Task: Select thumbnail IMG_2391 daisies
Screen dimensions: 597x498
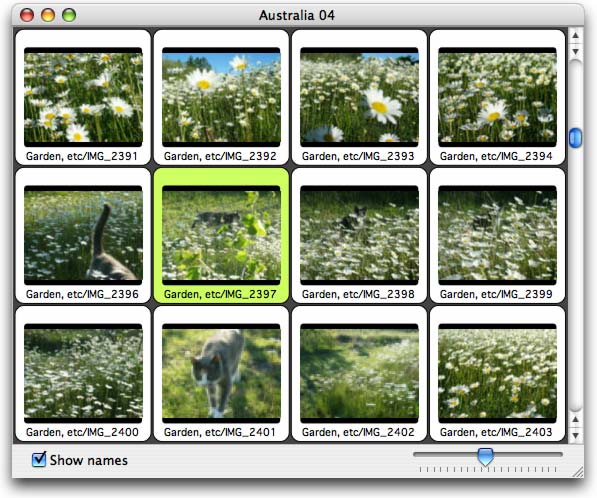Action: click(83, 97)
